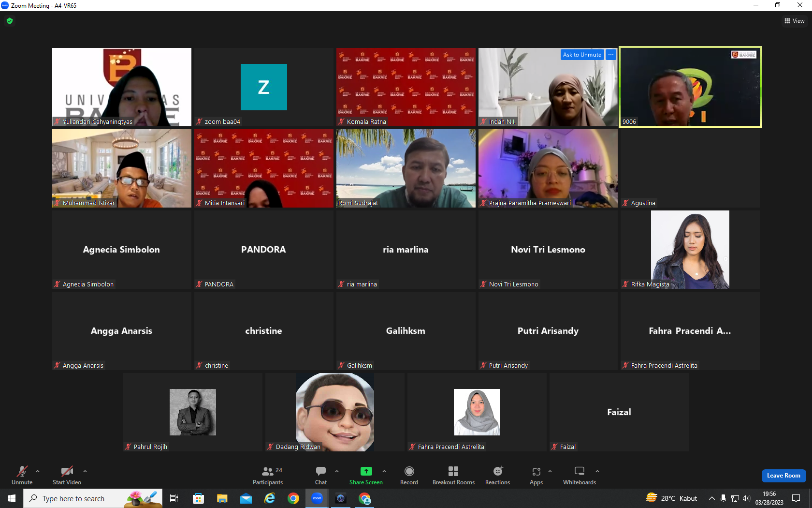Open Task View on the taskbar
Image resolution: width=812 pixels, height=508 pixels.
(174, 498)
